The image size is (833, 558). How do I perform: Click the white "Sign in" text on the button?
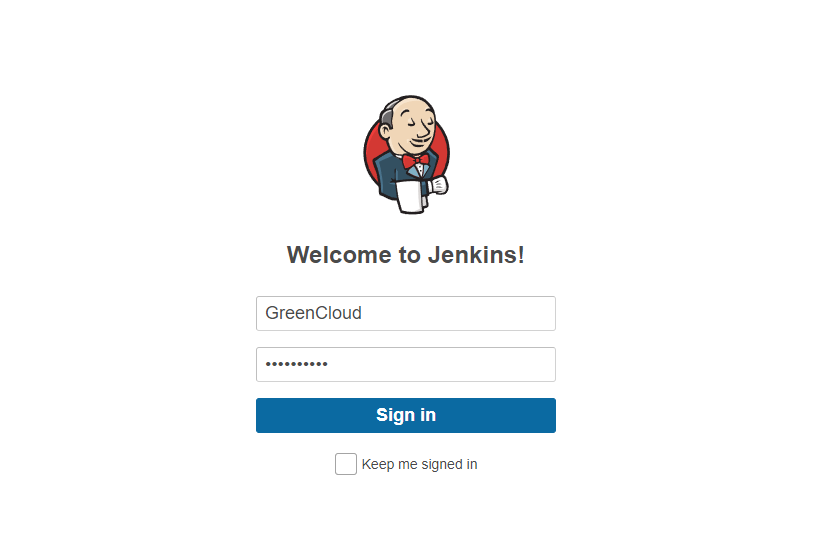tap(406, 415)
